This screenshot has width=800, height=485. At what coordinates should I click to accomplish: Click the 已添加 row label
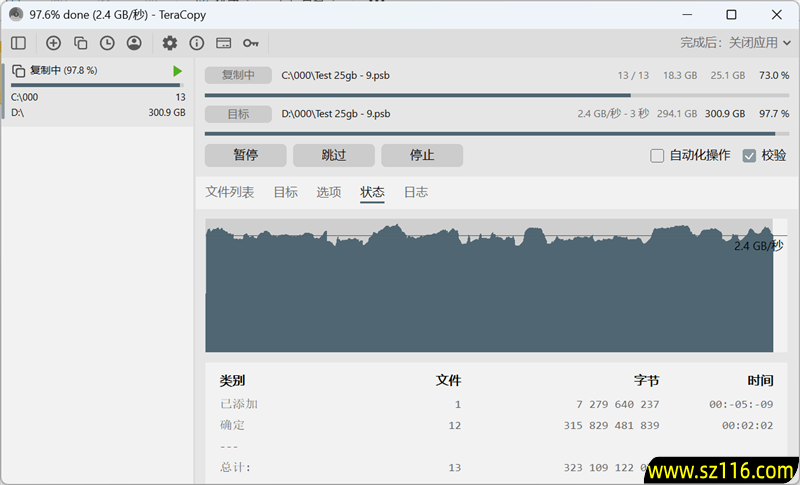pyautogui.click(x=239, y=404)
